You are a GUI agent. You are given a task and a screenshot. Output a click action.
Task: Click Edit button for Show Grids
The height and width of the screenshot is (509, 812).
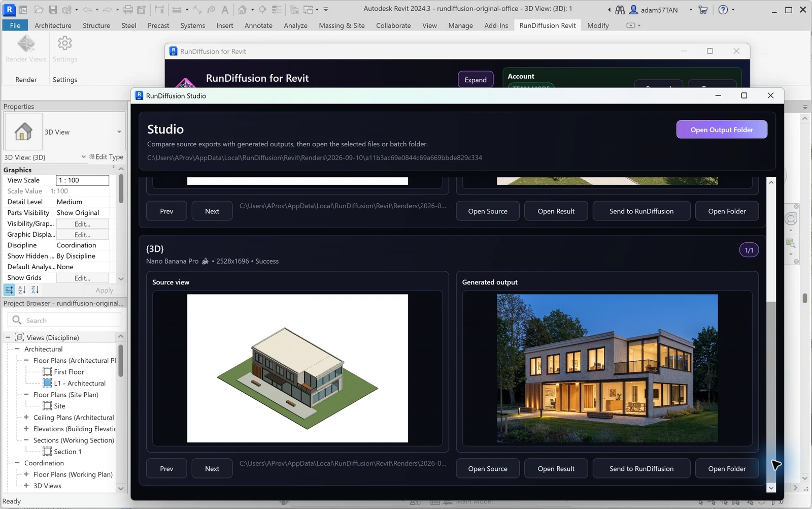[82, 278]
